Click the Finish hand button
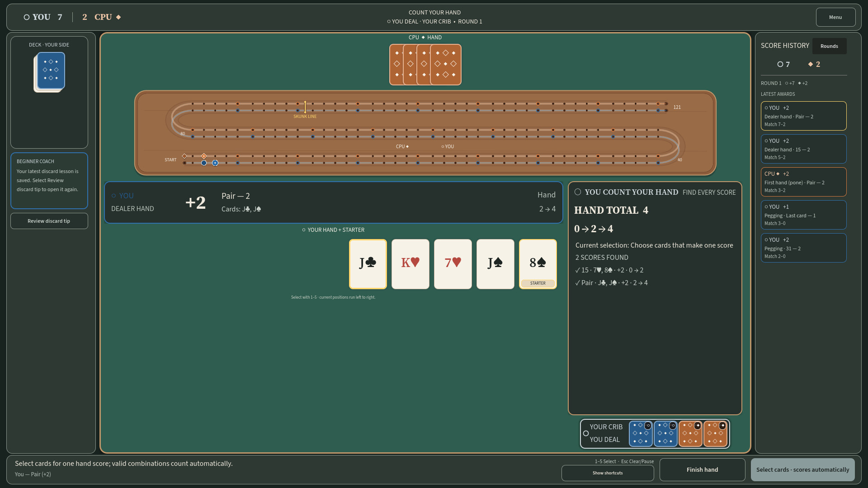This screenshot has width=868, height=488. tap(702, 469)
